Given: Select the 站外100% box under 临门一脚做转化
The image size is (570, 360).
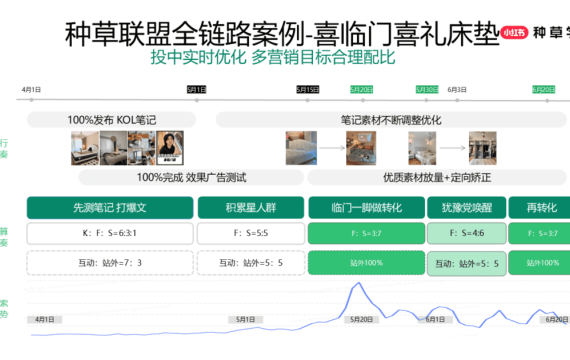Looking at the screenshot, I should pyautogui.click(x=366, y=263).
